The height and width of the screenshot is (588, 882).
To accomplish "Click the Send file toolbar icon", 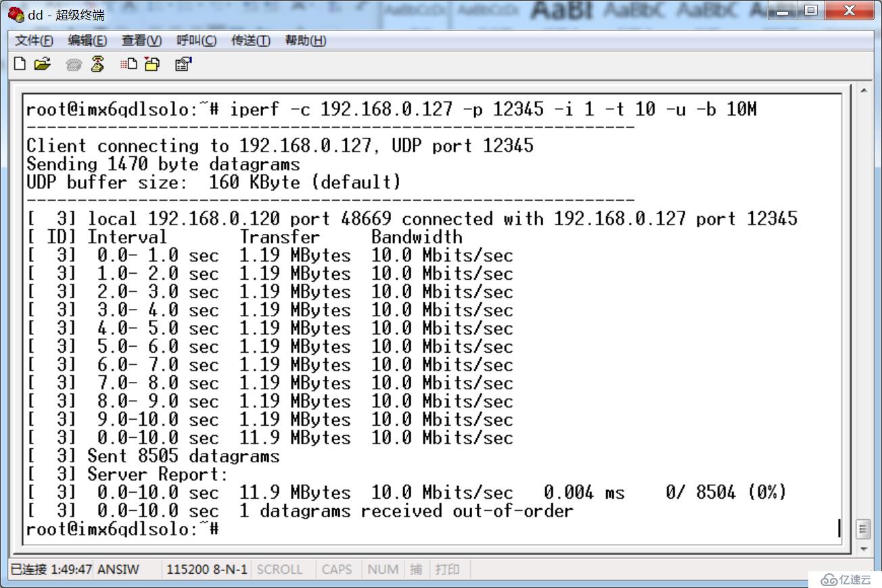I will [x=129, y=64].
